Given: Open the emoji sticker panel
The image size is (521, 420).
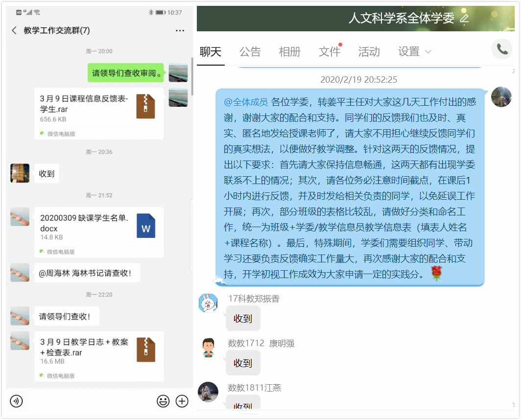Looking at the screenshot, I should point(163,401).
